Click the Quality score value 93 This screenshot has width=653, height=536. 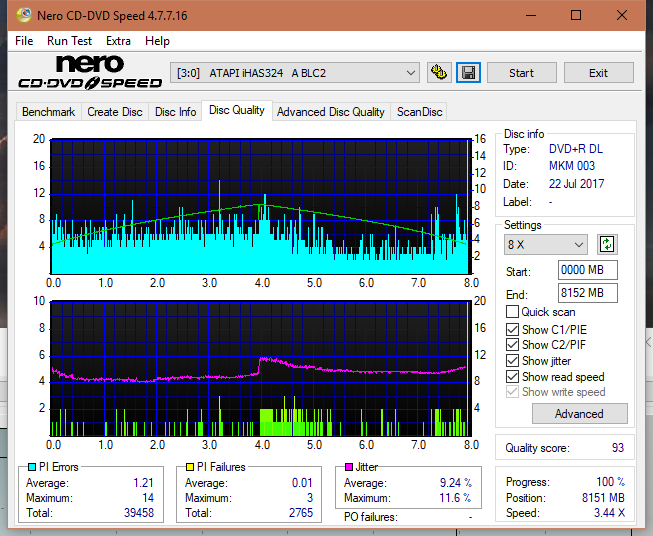point(618,448)
